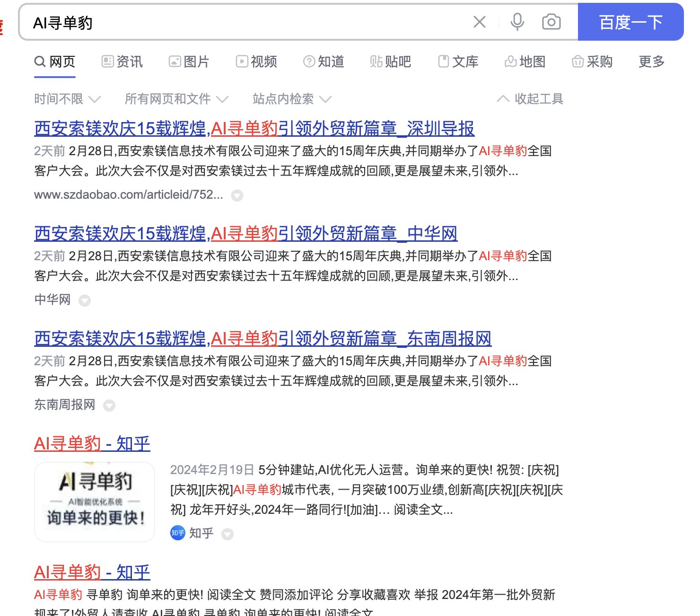The height and width of the screenshot is (616, 700).
Task: Open the 知道 tab
Action: (x=324, y=62)
